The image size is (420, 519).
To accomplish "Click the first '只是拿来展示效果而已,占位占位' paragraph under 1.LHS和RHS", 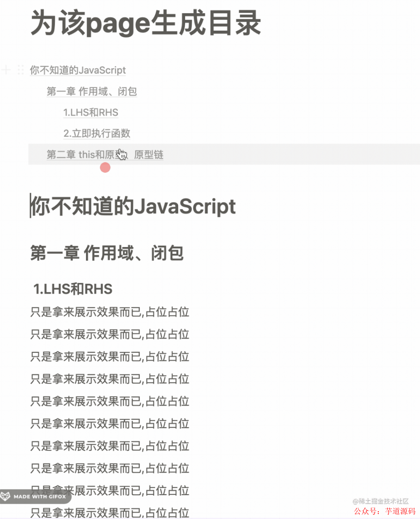I will point(110,312).
